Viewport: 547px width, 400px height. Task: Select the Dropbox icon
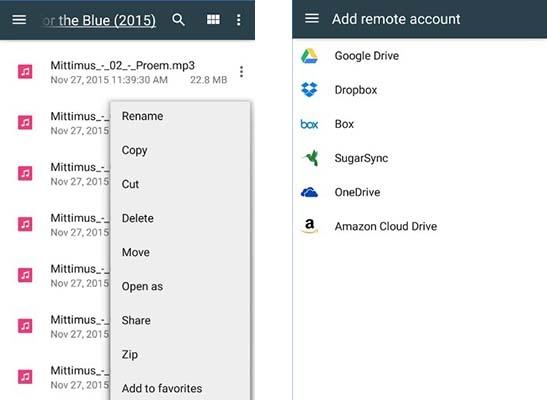309,90
